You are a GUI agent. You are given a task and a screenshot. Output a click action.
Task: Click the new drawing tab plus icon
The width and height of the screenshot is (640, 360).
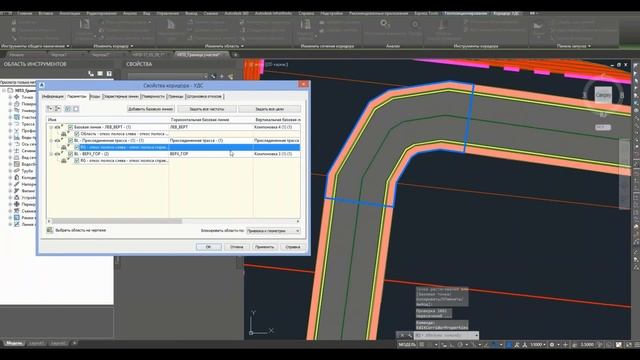pos(236,54)
